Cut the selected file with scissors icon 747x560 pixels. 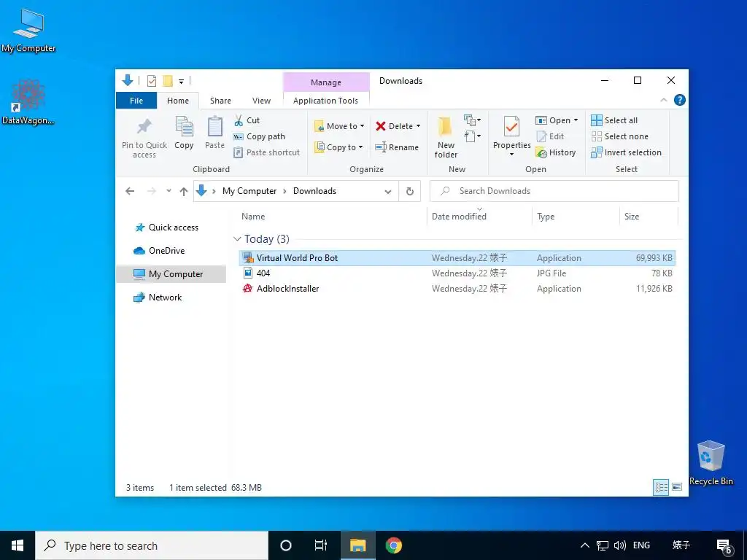[x=239, y=120]
